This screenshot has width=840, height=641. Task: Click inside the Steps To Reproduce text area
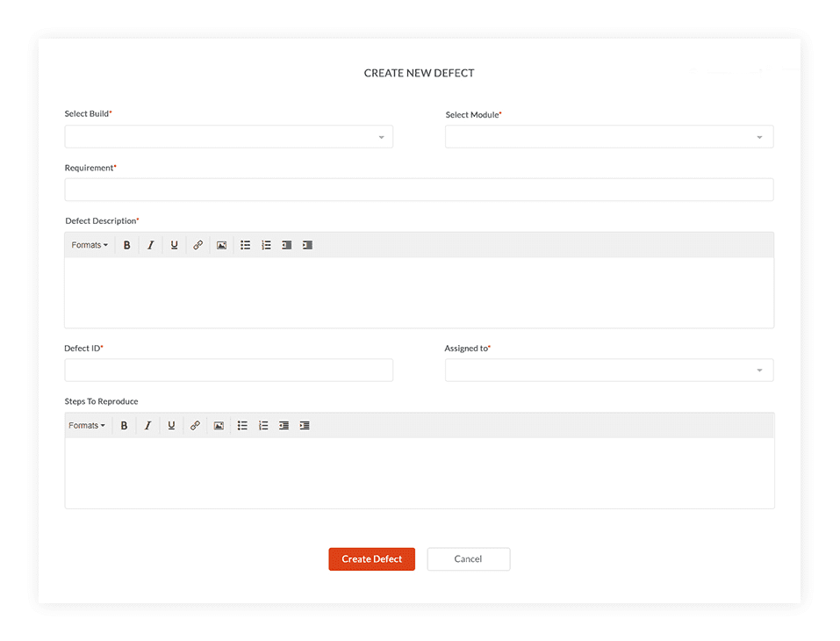(420, 473)
